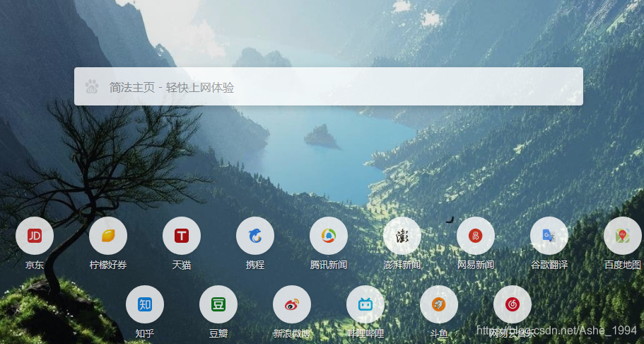Viewport: 644px width, 344px height.
Task: Click the 哔哩哔哩 text label
Action: [x=365, y=333]
